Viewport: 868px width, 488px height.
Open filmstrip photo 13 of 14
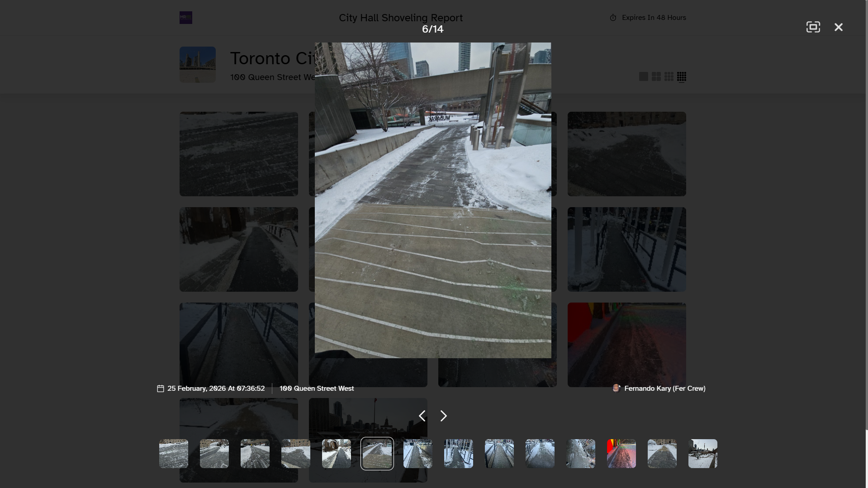tap(662, 454)
